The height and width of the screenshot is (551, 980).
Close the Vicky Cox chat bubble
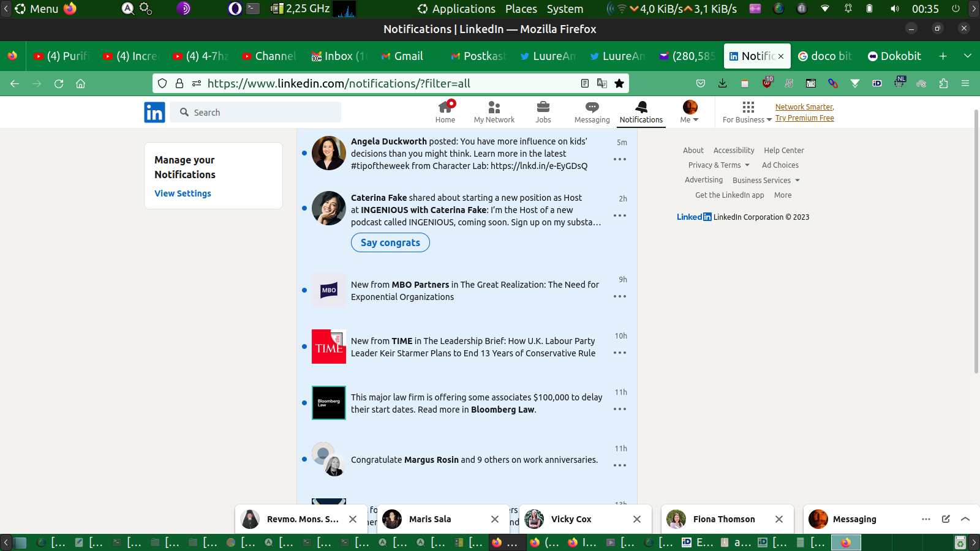[x=637, y=519]
